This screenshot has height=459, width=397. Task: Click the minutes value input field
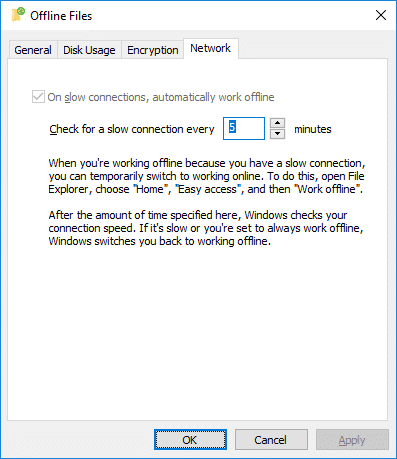tap(244, 128)
